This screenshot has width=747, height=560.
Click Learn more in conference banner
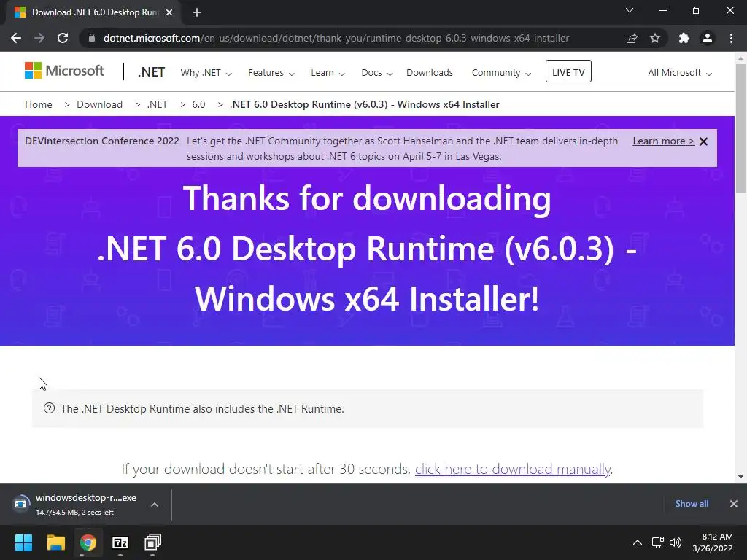pyautogui.click(x=664, y=141)
